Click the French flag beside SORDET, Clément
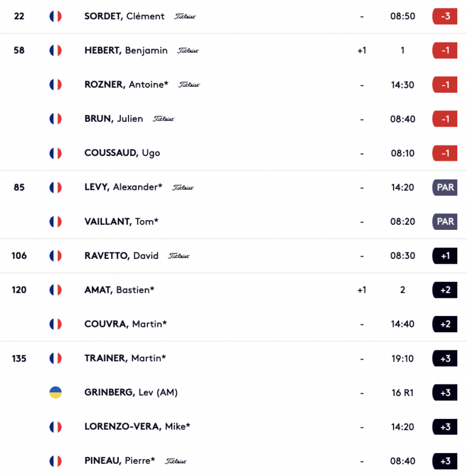This screenshot has height=476, width=467. [x=56, y=16]
